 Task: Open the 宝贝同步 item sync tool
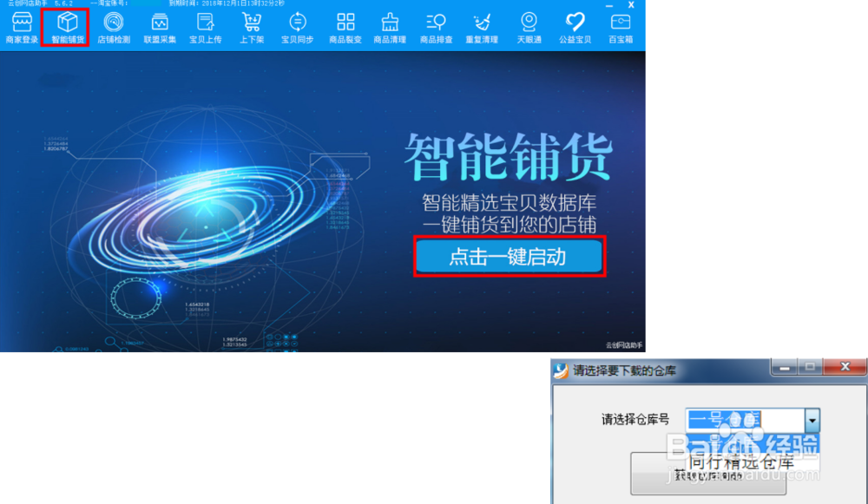pyautogui.click(x=297, y=28)
